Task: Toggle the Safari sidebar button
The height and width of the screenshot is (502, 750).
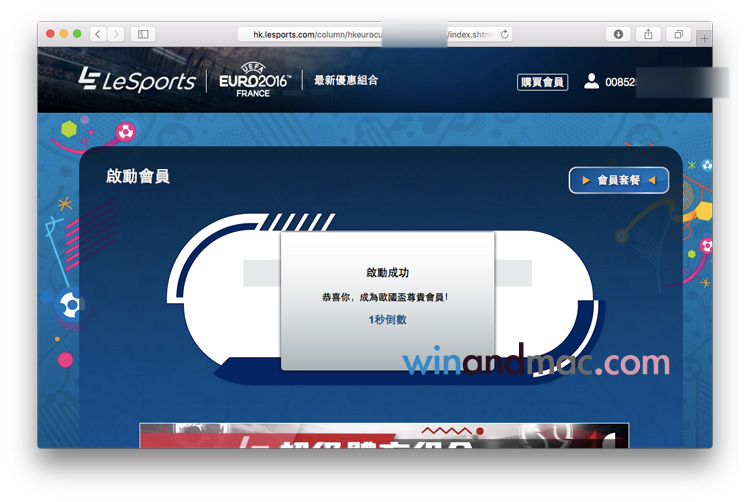Action: [x=143, y=34]
